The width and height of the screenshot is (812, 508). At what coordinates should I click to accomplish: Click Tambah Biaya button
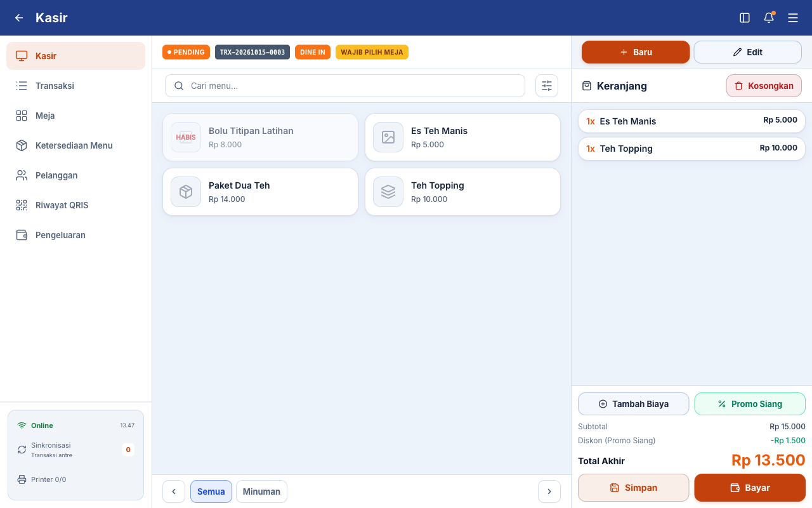[633, 404]
